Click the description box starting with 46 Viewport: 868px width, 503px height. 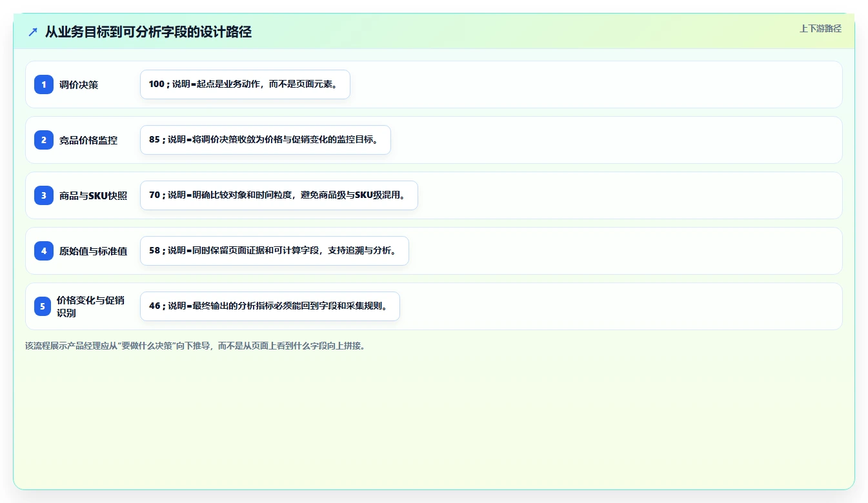270,306
